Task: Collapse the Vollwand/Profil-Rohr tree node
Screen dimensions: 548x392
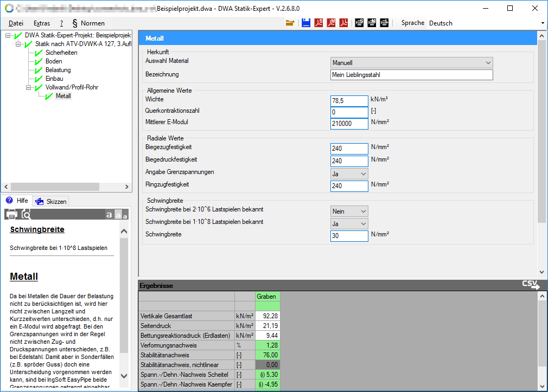Action: (29, 87)
